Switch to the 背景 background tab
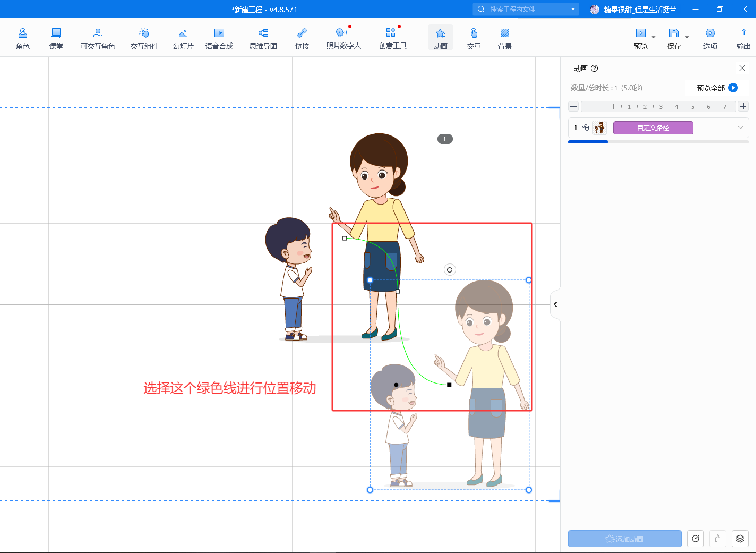Screen dimensions: 756x553 coord(505,38)
